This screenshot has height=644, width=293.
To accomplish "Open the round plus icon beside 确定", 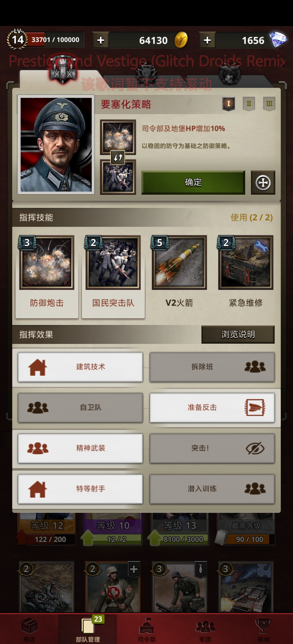I will [263, 182].
